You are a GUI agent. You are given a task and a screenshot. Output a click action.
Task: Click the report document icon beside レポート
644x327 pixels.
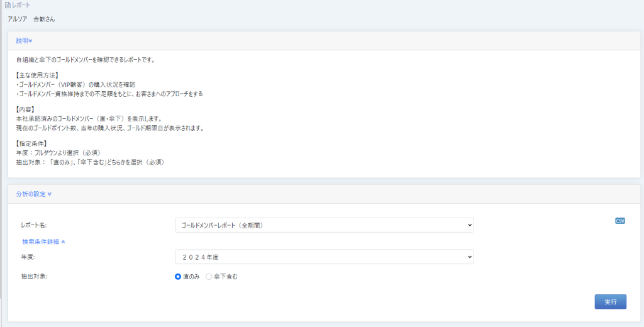point(8,5)
